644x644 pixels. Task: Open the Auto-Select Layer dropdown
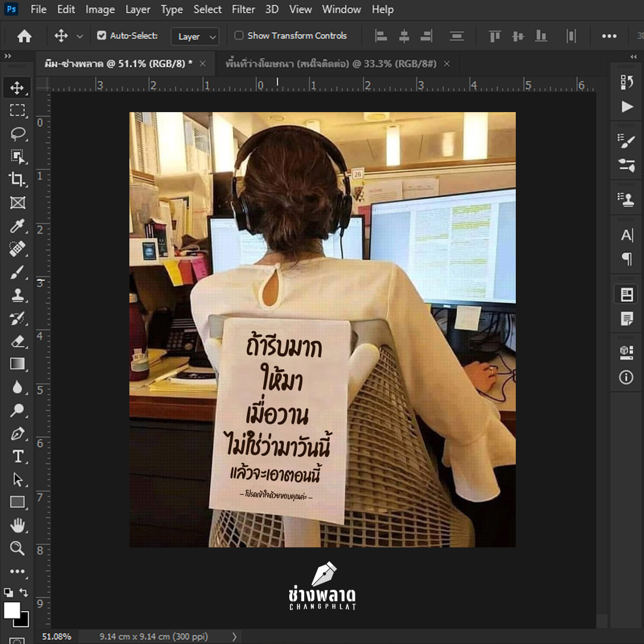[x=195, y=36]
